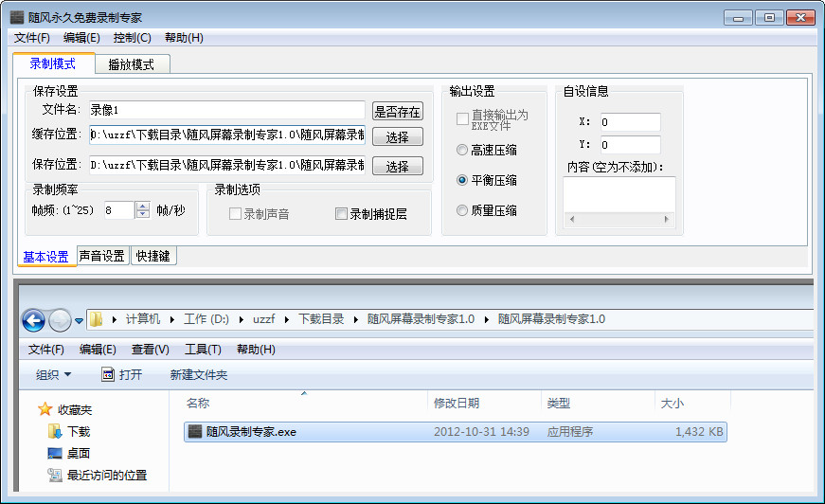Sort by 大小 column header

(692, 403)
